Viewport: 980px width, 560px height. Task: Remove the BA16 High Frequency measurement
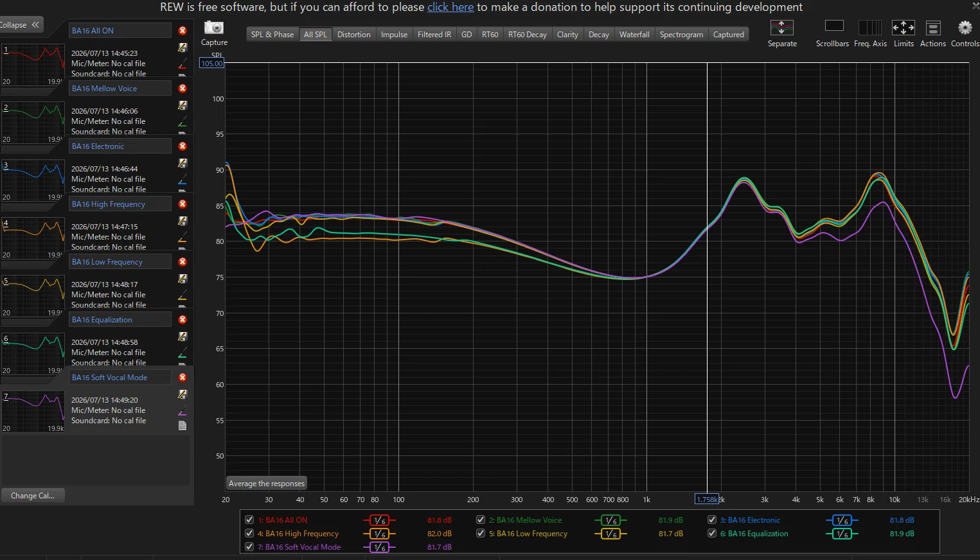[183, 204]
